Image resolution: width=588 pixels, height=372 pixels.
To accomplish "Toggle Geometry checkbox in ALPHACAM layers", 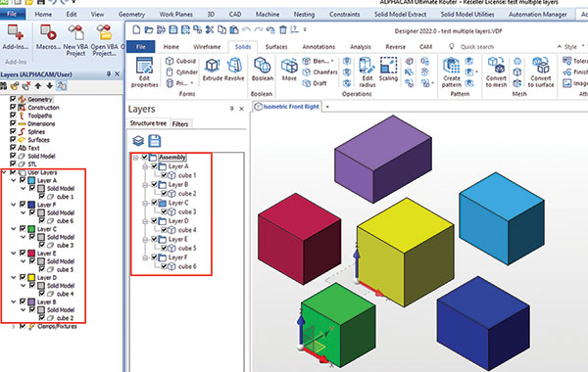I will [13, 99].
